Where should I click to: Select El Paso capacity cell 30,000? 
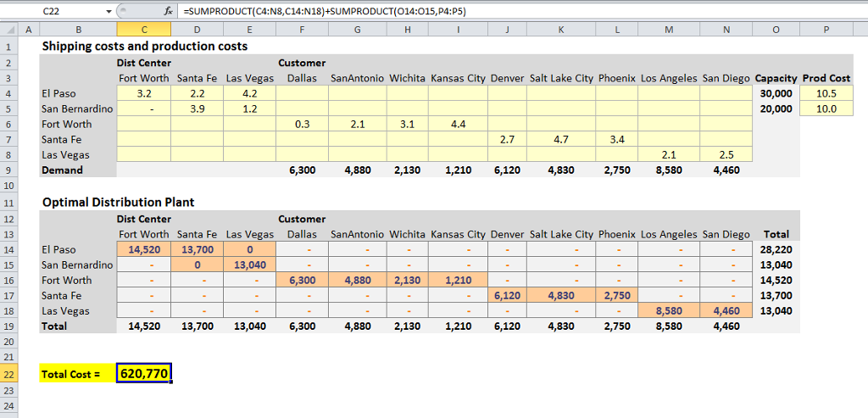pyautogui.click(x=776, y=93)
